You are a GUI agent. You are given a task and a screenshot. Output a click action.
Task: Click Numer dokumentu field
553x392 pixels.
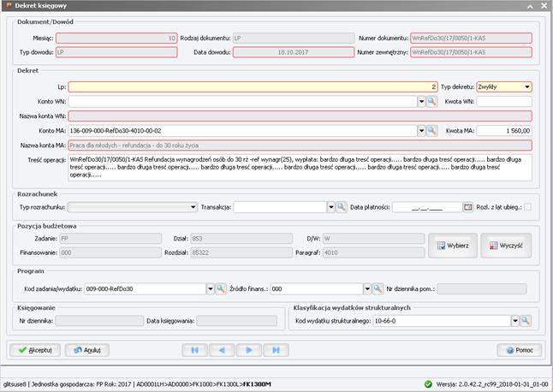471,38
